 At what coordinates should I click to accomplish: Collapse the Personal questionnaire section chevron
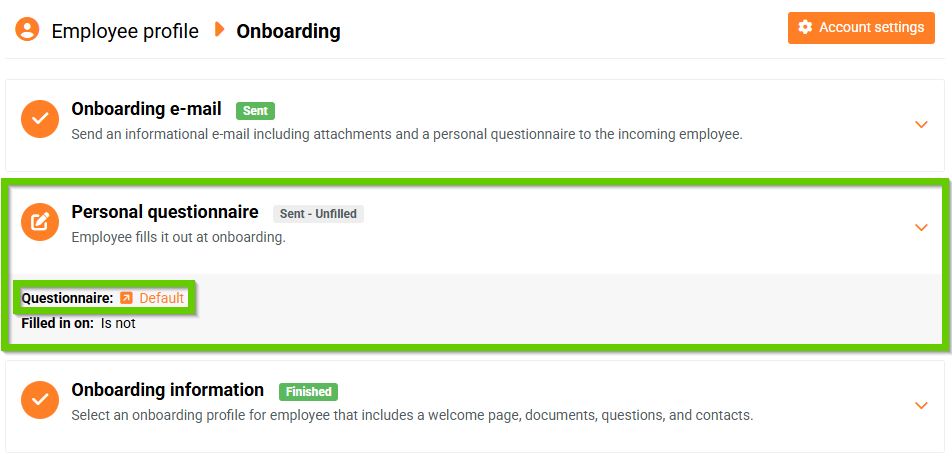tap(921, 228)
